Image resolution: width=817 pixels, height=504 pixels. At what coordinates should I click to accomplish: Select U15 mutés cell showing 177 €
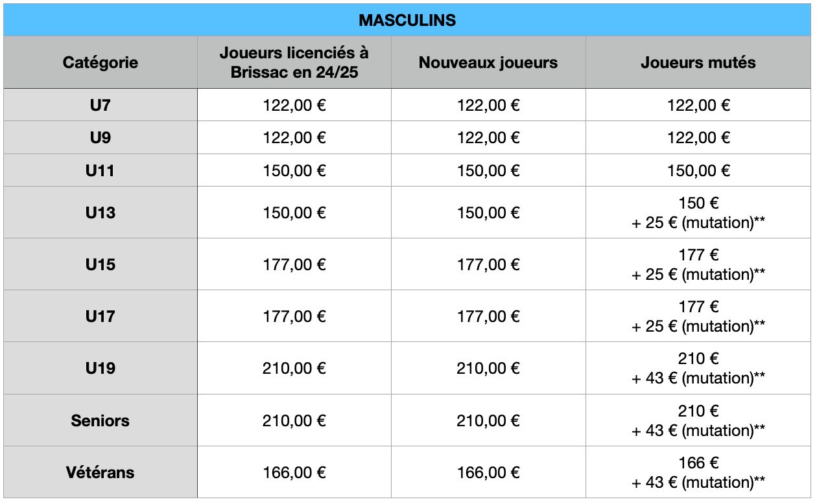coord(698,264)
